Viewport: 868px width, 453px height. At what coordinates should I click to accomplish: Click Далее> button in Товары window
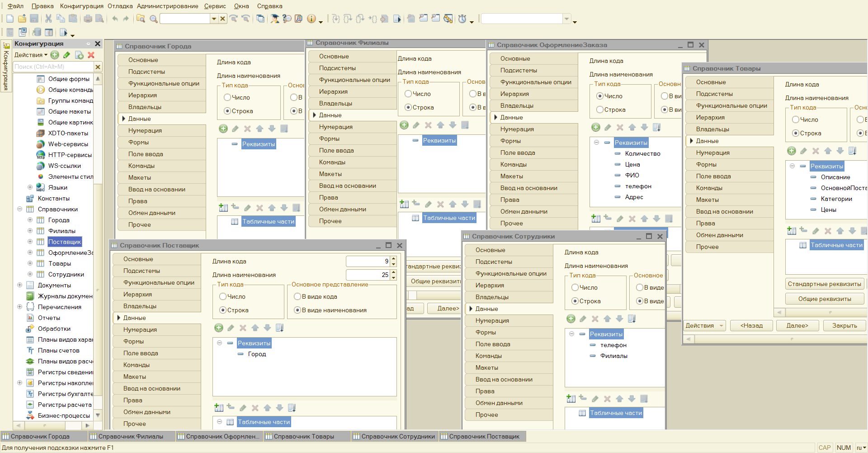pyautogui.click(x=797, y=325)
